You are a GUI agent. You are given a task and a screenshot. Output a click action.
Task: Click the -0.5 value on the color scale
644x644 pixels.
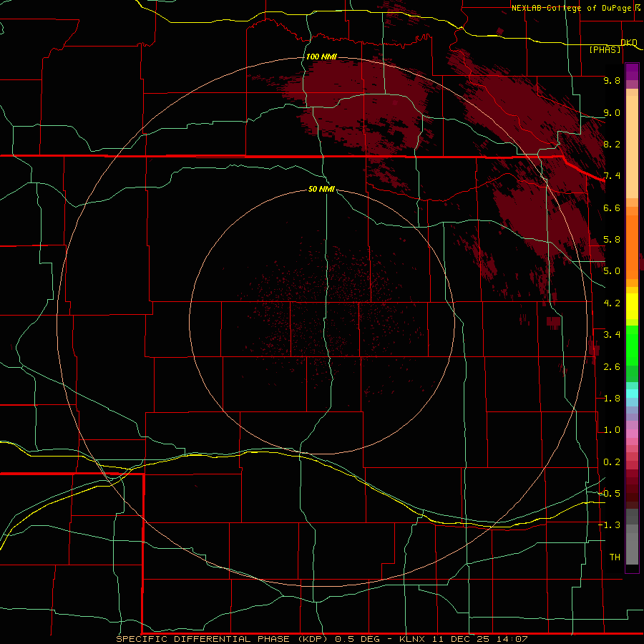(x=609, y=494)
